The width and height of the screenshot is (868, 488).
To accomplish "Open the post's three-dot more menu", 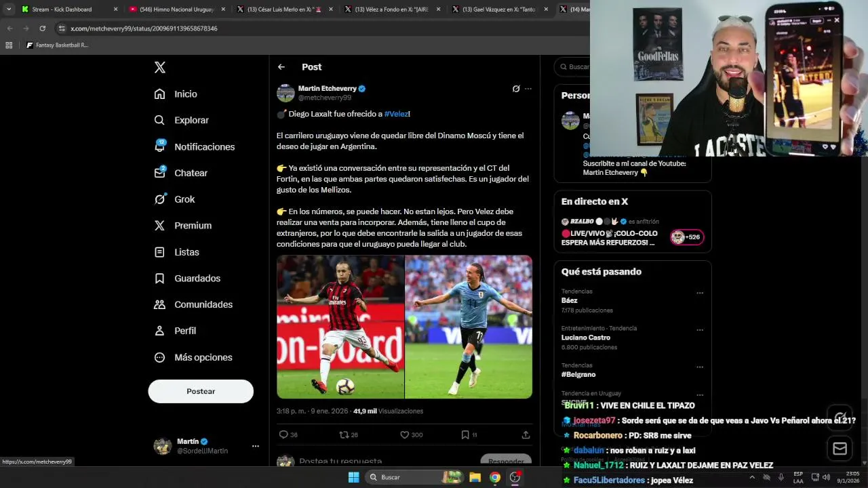I will tap(528, 89).
